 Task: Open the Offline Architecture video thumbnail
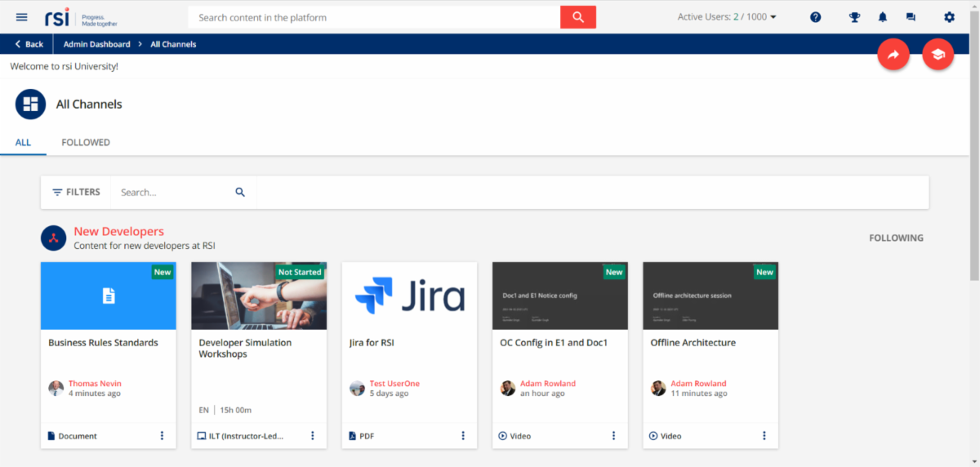click(710, 296)
